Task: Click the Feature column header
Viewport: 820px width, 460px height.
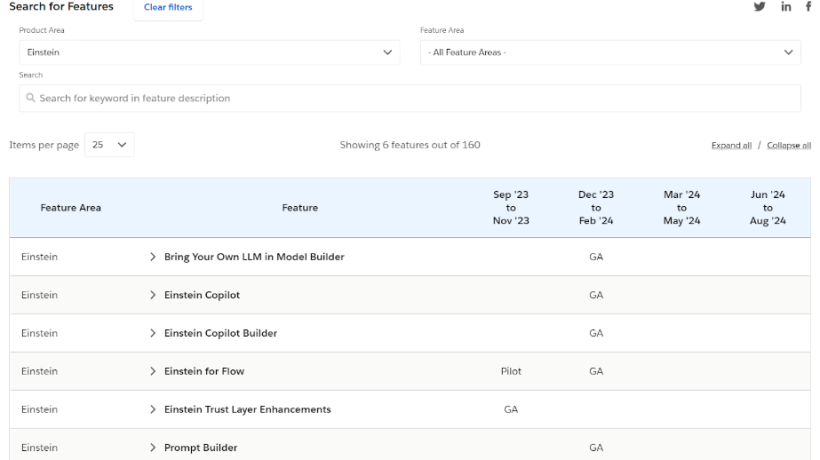Action: point(300,208)
